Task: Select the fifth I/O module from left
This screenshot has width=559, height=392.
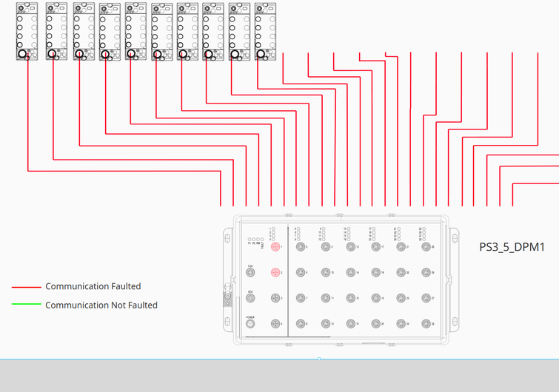Action: coord(135,31)
